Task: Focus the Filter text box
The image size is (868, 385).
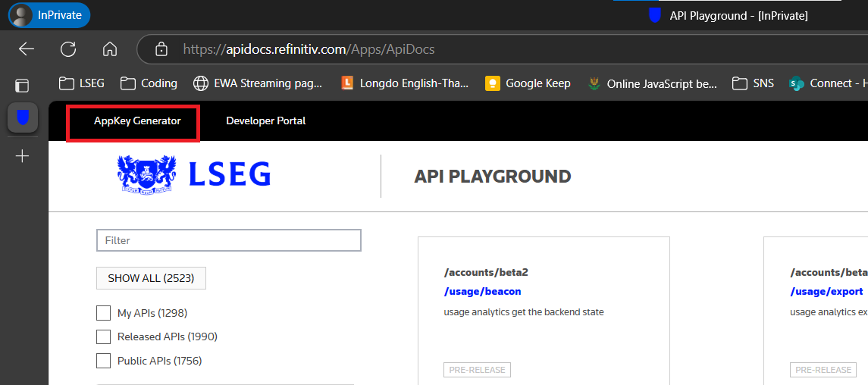Action: coord(229,241)
